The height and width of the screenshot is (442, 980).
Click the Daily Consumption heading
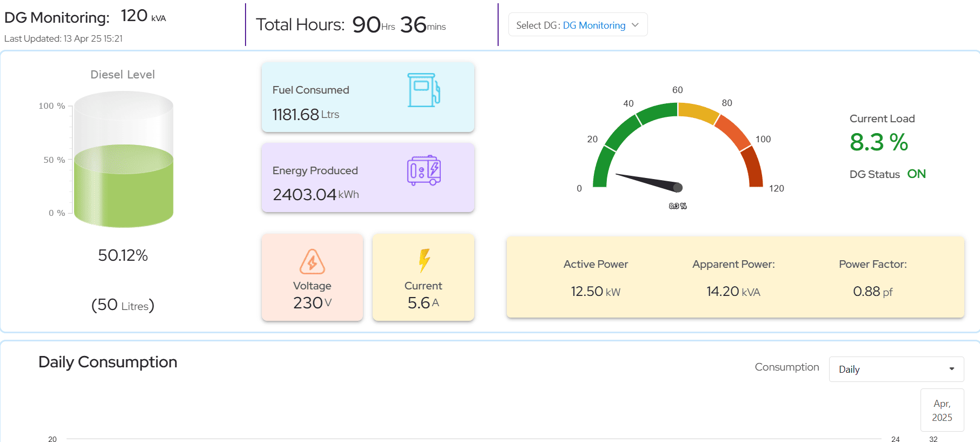[108, 362]
